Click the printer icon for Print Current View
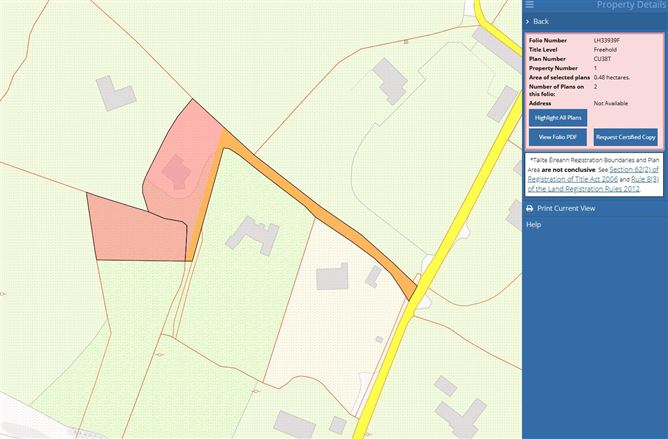 pyautogui.click(x=530, y=208)
